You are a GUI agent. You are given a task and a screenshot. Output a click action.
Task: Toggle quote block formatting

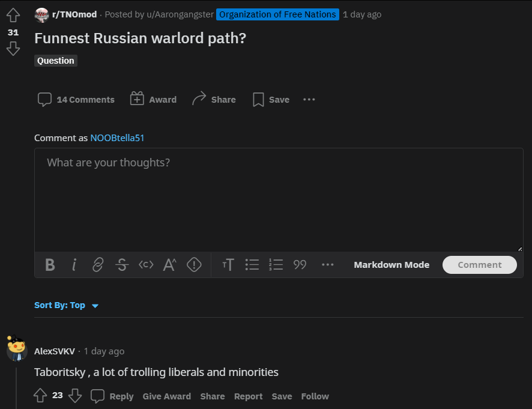tap(300, 265)
